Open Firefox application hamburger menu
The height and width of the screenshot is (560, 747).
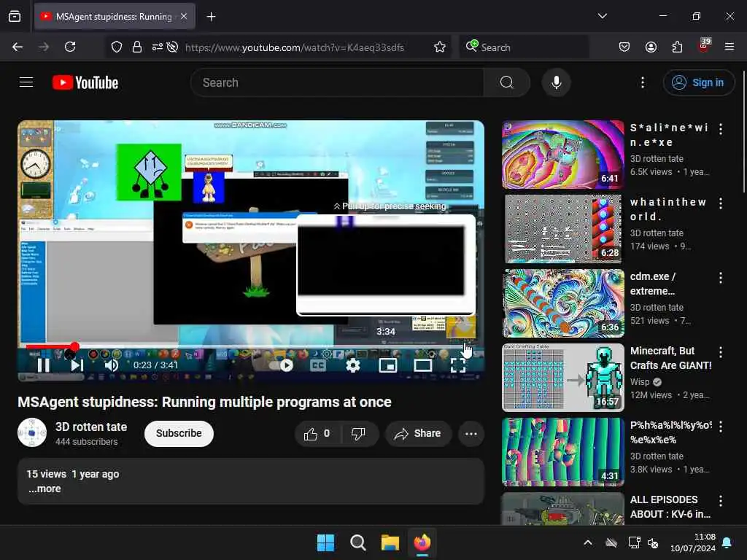(x=729, y=47)
